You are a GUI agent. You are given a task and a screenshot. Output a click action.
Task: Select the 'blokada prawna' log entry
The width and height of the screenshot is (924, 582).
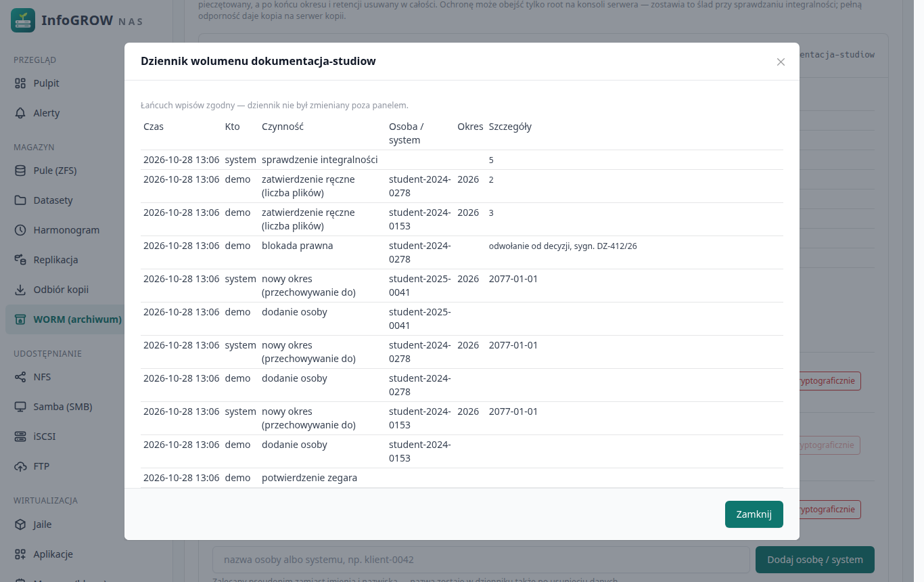click(462, 252)
